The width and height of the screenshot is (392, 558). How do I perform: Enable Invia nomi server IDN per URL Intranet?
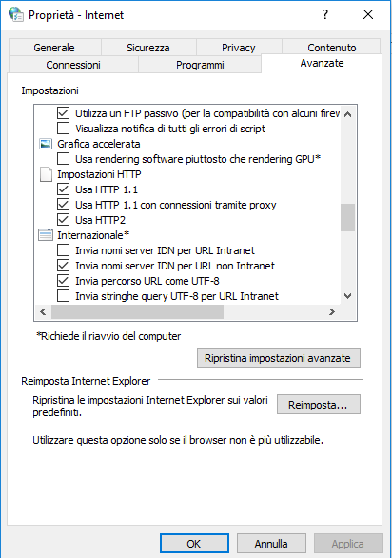[64, 250]
